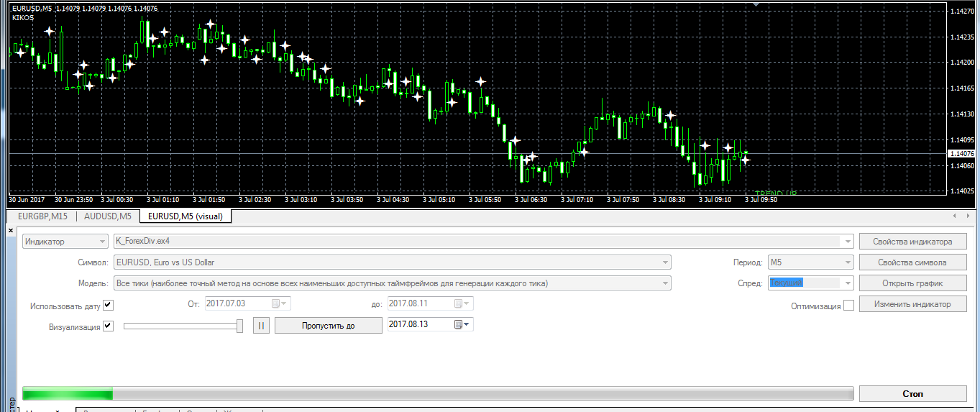Image resolution: width=980 pixels, height=412 pixels.
Task: Enable the Оптимизация checkbox
Action: (848, 306)
